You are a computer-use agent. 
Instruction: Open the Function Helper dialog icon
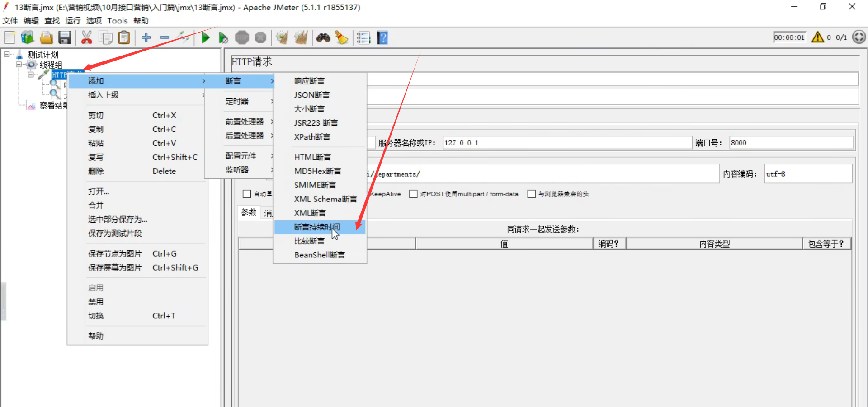pos(363,37)
